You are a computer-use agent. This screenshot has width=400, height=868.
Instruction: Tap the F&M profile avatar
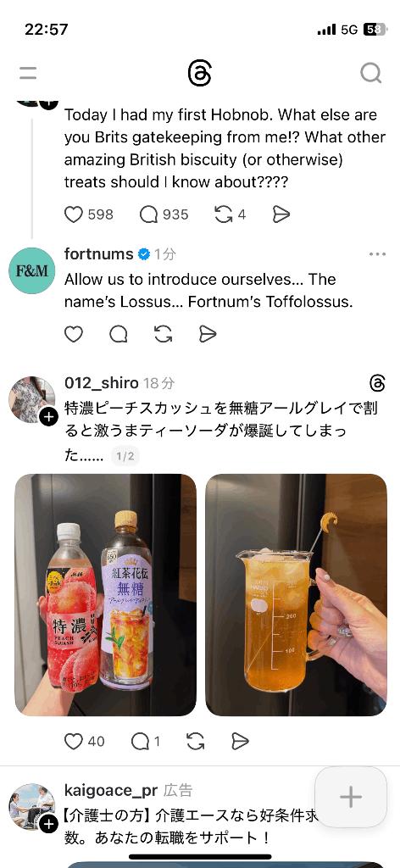(x=32, y=270)
